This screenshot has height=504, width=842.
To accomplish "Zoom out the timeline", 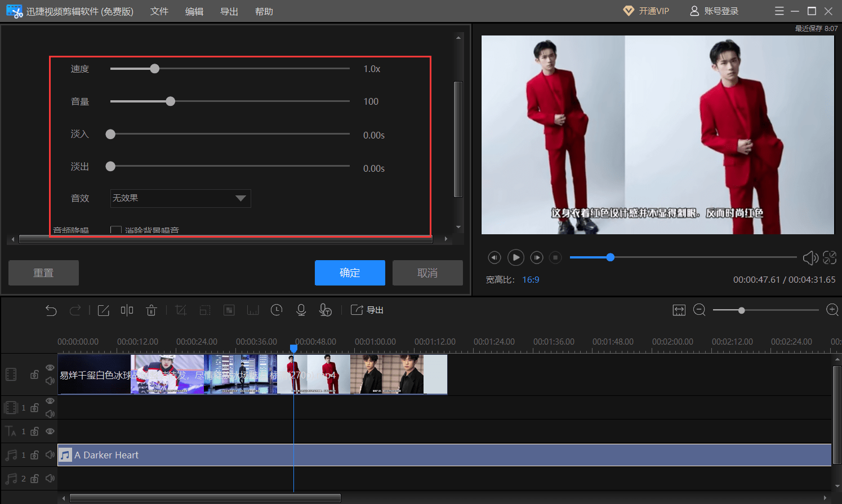I will (x=700, y=310).
